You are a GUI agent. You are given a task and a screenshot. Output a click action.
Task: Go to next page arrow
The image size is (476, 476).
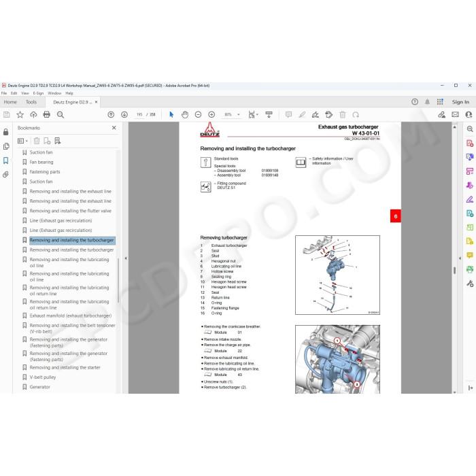tap(124, 114)
